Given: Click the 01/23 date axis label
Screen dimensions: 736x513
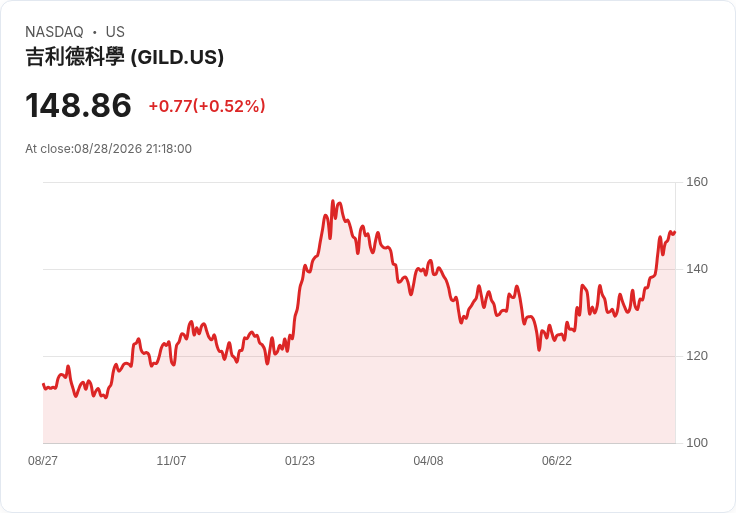Looking at the screenshot, I should tap(299, 460).
